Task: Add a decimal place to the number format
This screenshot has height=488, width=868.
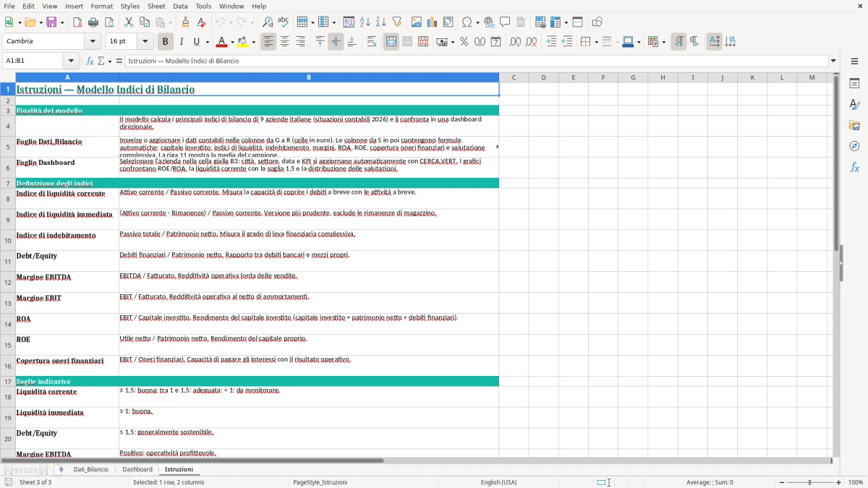Action: [516, 42]
